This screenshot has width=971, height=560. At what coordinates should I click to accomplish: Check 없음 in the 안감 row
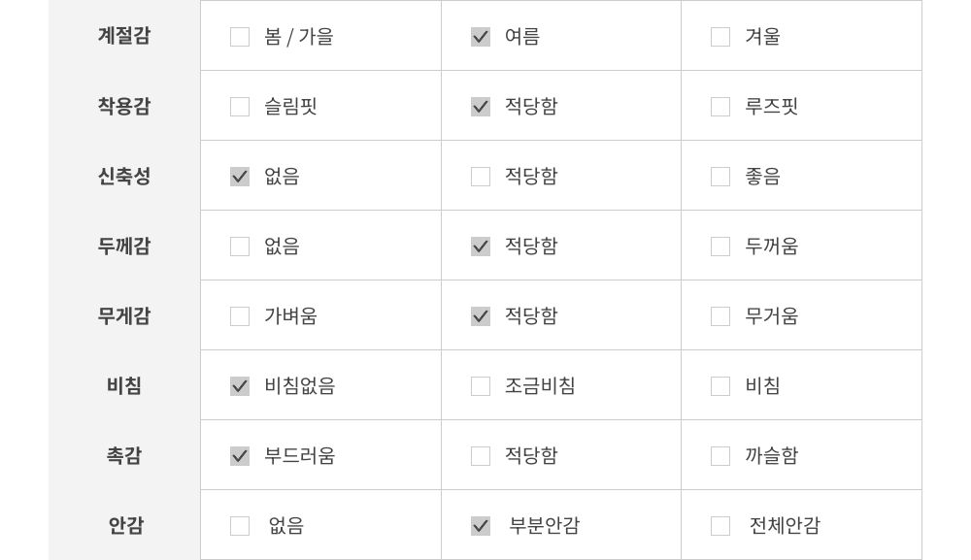coord(240,526)
